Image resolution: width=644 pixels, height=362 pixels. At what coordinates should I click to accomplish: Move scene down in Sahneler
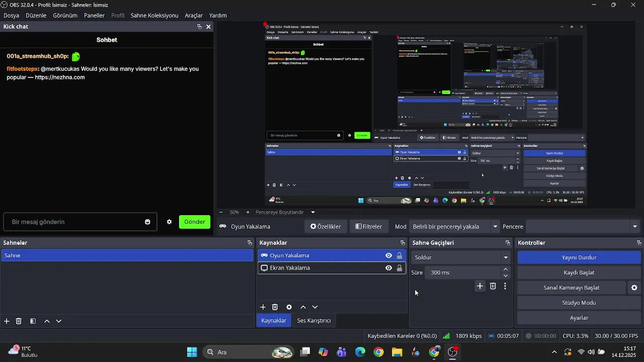[x=59, y=321]
